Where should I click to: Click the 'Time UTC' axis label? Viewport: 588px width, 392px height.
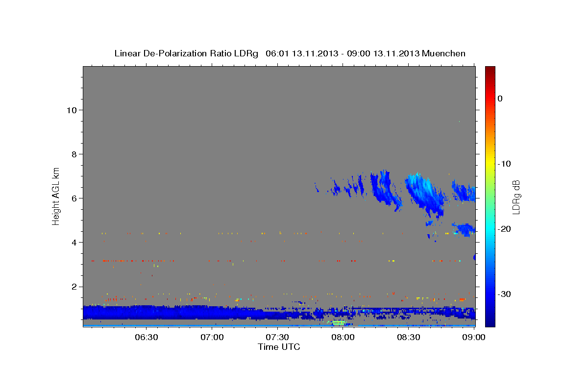279,347
